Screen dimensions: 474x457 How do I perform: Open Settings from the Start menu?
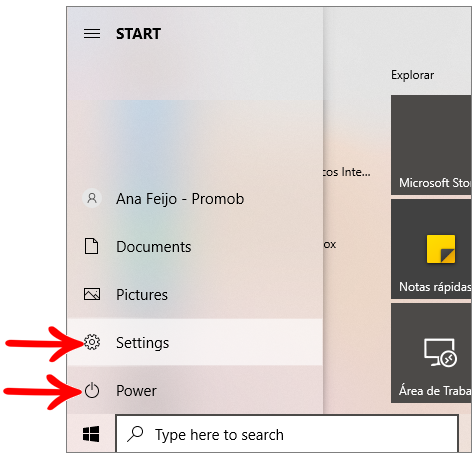point(195,342)
